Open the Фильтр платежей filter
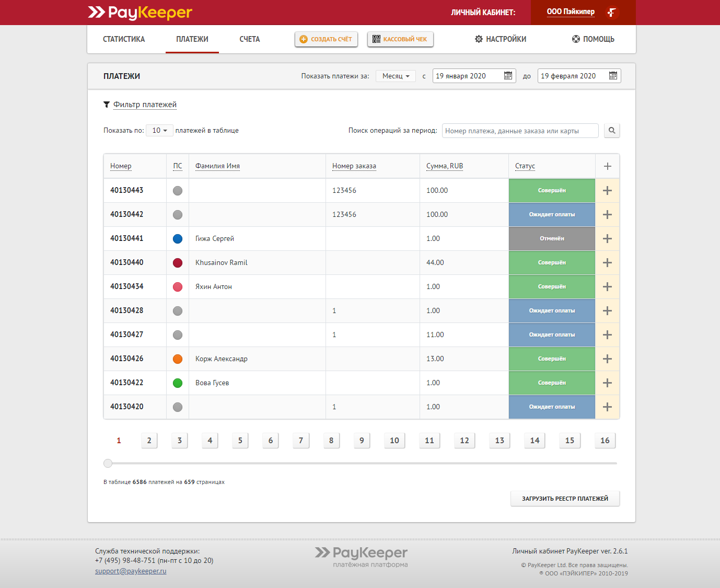Image resolution: width=720 pixels, height=588 pixels. [145, 105]
